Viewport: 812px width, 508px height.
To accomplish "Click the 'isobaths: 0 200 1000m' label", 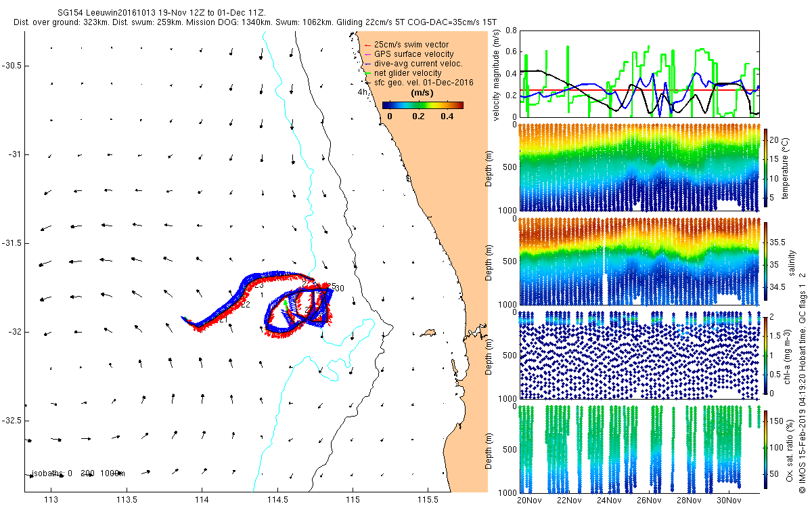I will click(x=78, y=473).
